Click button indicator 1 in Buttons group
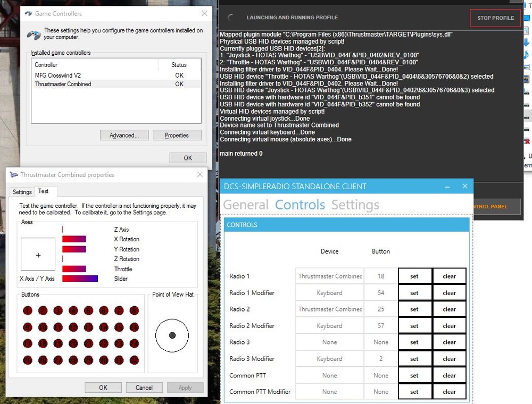The width and height of the screenshot is (532, 404). coord(28,310)
